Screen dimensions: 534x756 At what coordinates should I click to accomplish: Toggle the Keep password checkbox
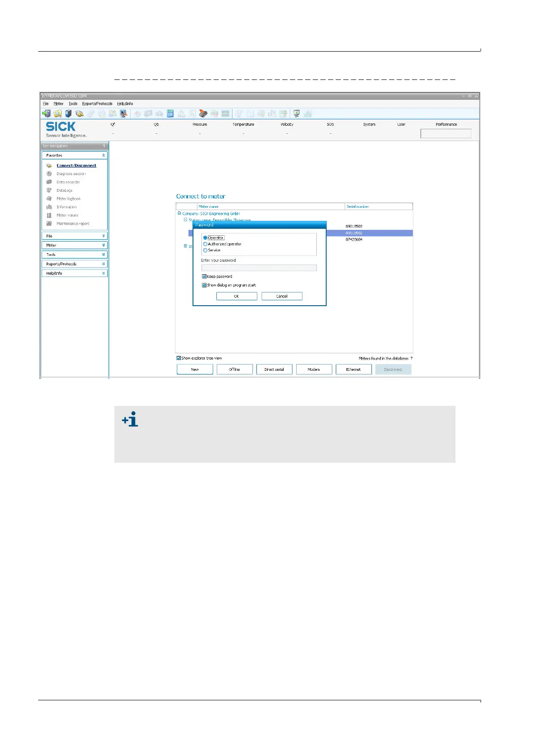(x=204, y=277)
